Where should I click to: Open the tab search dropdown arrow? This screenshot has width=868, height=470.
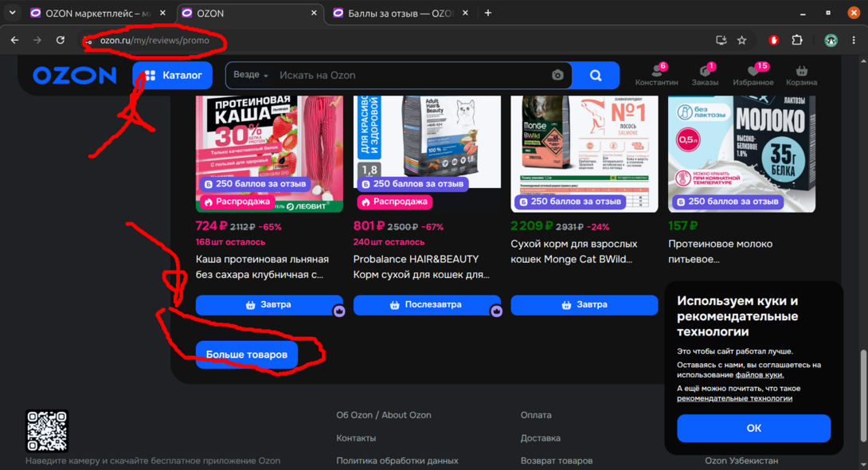pyautogui.click(x=12, y=13)
